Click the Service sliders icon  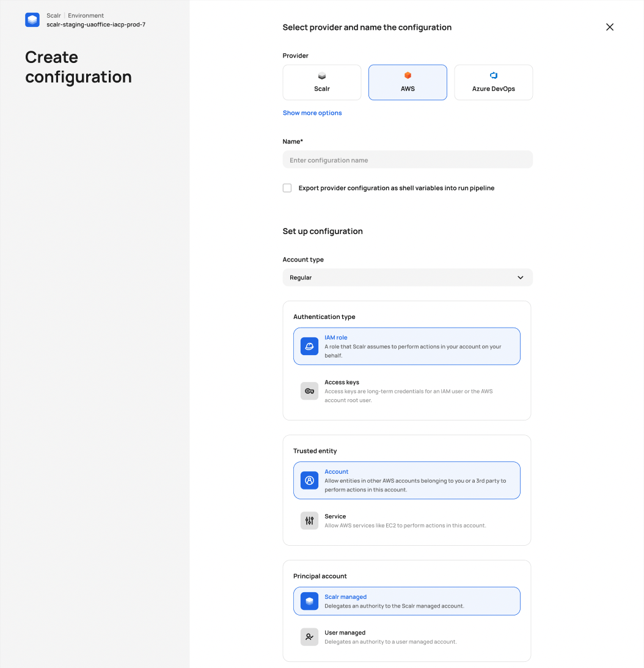pos(309,520)
